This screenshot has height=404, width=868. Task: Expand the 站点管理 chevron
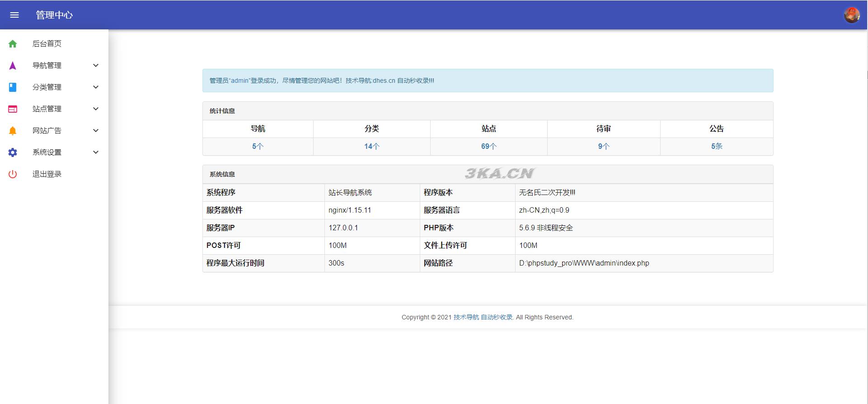[96, 109]
